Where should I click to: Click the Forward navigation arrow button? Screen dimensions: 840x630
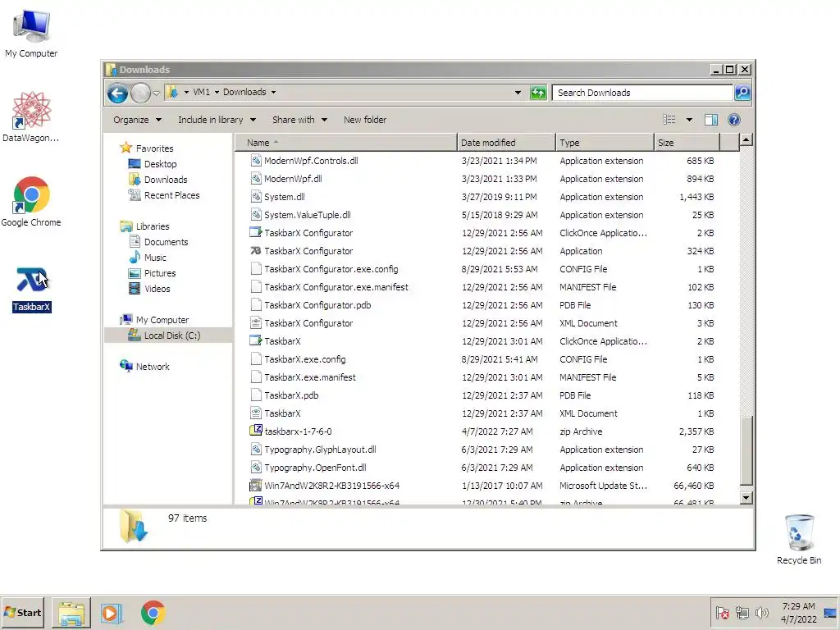point(140,94)
